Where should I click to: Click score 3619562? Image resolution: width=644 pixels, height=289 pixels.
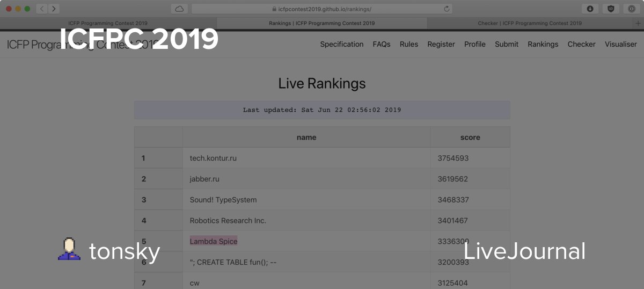click(453, 179)
